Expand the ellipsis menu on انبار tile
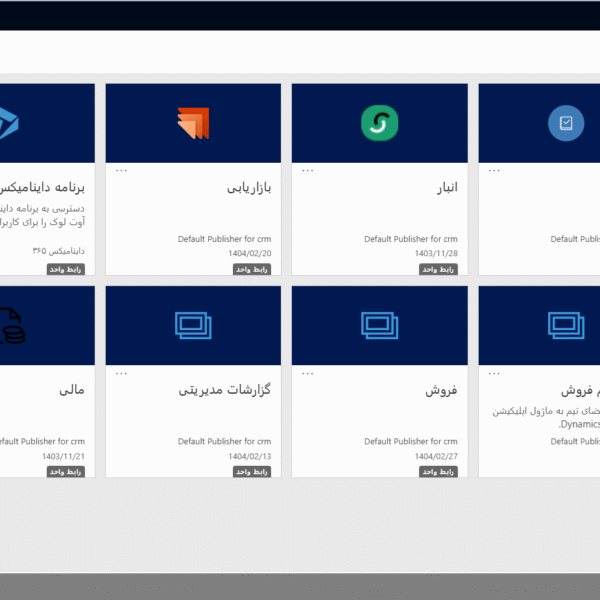 [307, 171]
